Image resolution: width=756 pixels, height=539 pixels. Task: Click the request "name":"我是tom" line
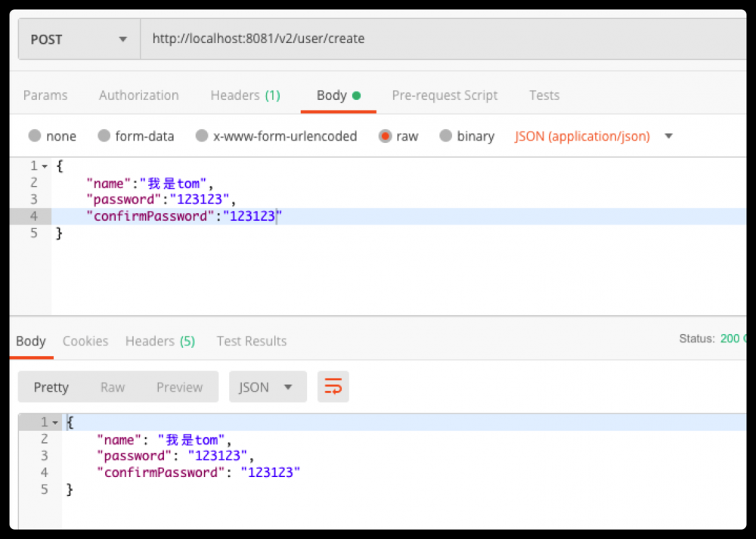pos(150,183)
